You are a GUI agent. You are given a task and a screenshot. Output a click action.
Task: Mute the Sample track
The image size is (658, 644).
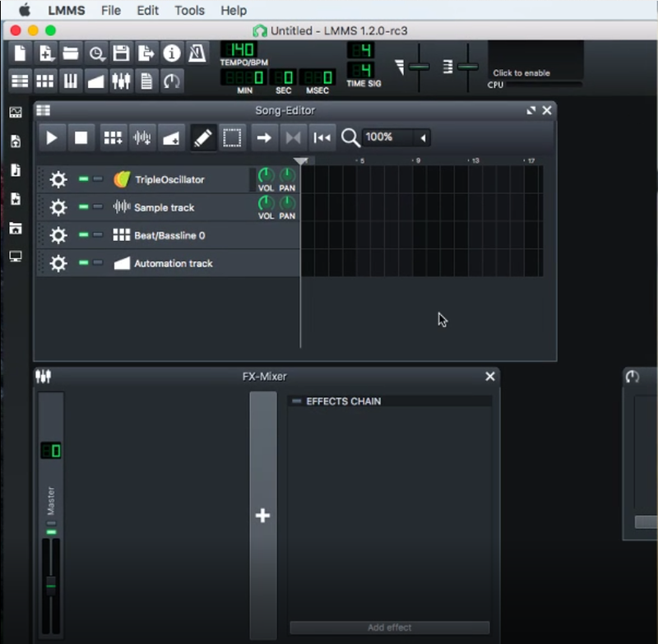(84, 206)
